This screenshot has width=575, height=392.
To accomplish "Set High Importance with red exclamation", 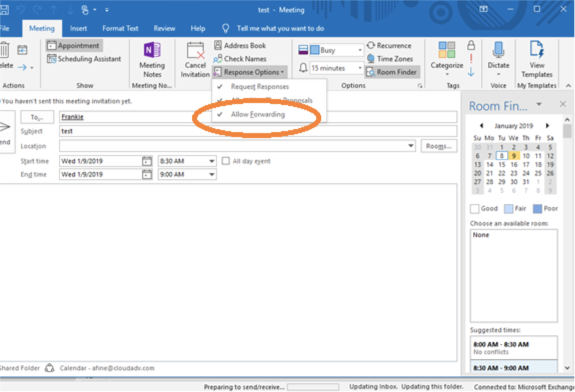I will coord(471,58).
